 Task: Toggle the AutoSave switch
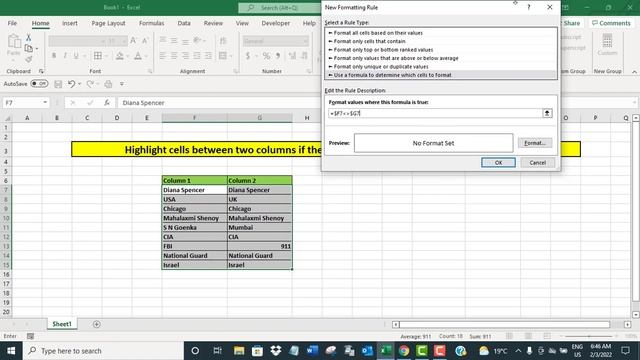tap(40, 84)
